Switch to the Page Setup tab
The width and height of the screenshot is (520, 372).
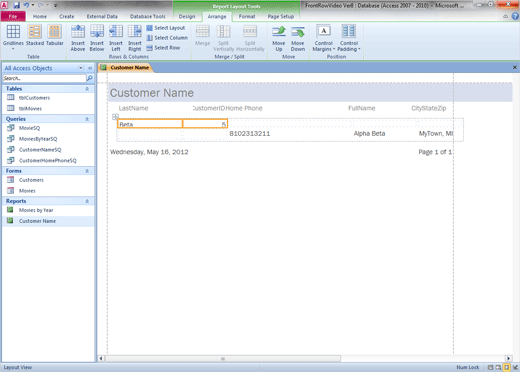pos(281,16)
